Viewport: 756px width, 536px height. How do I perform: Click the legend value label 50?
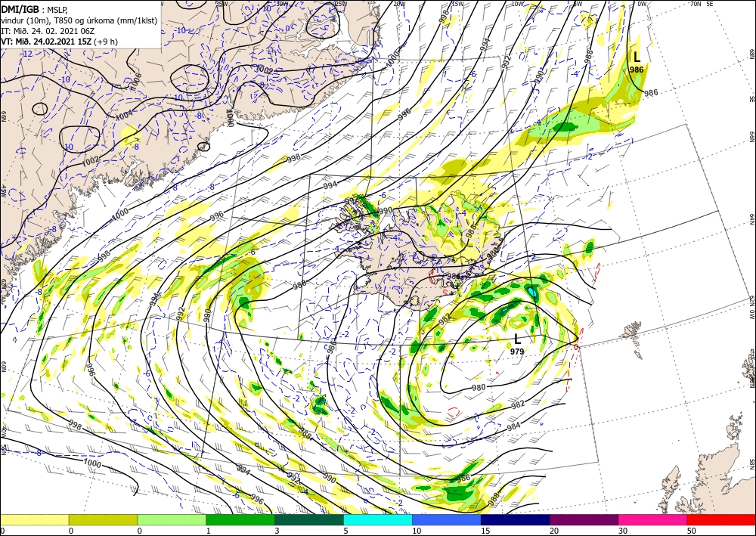tap(691, 531)
